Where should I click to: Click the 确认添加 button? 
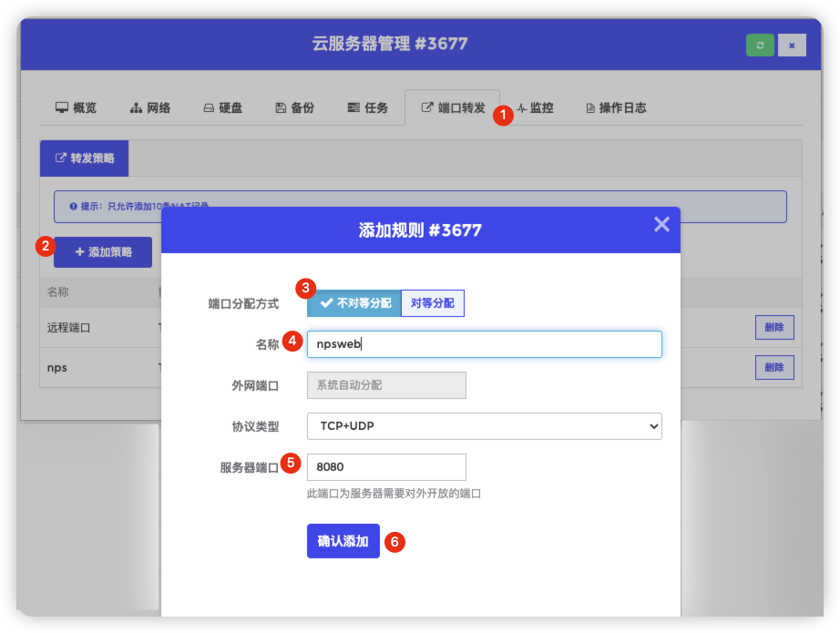point(343,541)
